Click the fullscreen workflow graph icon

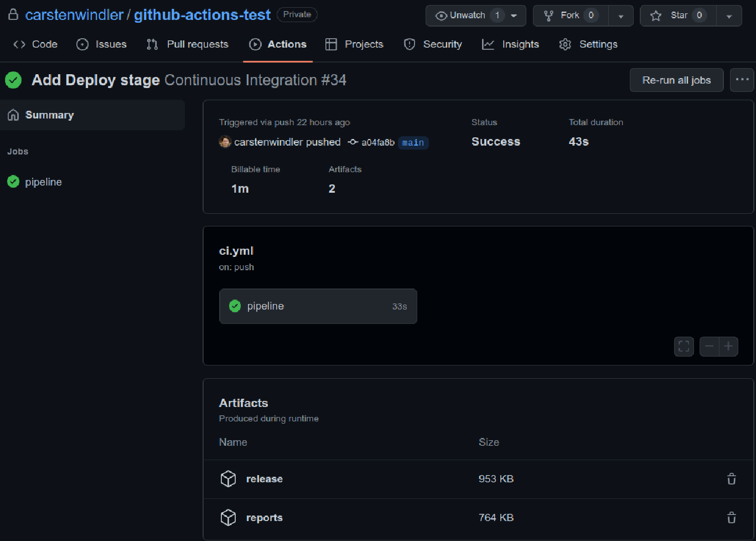pyautogui.click(x=684, y=347)
